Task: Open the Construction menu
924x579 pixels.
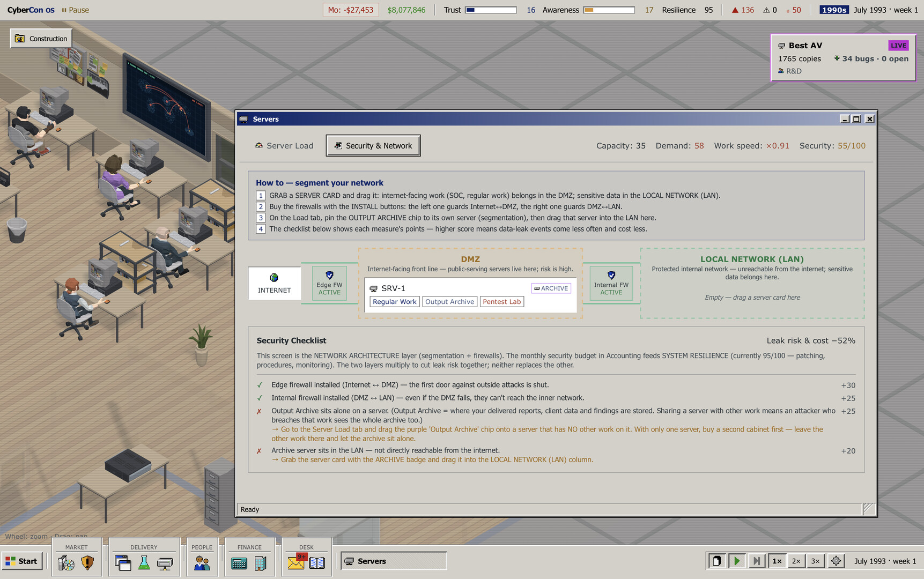Action: point(41,39)
